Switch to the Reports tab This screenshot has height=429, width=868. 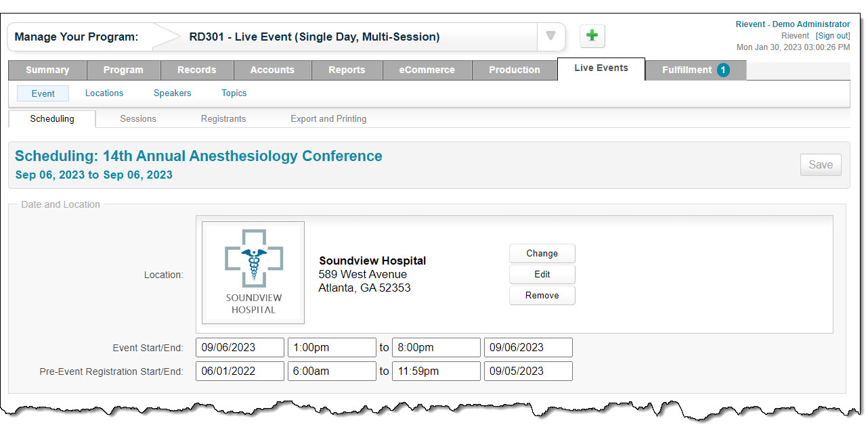pyautogui.click(x=347, y=70)
